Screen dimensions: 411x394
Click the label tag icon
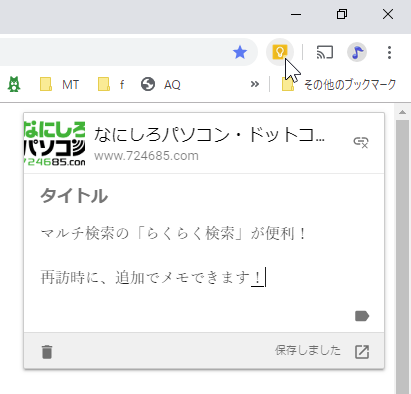[x=362, y=316]
